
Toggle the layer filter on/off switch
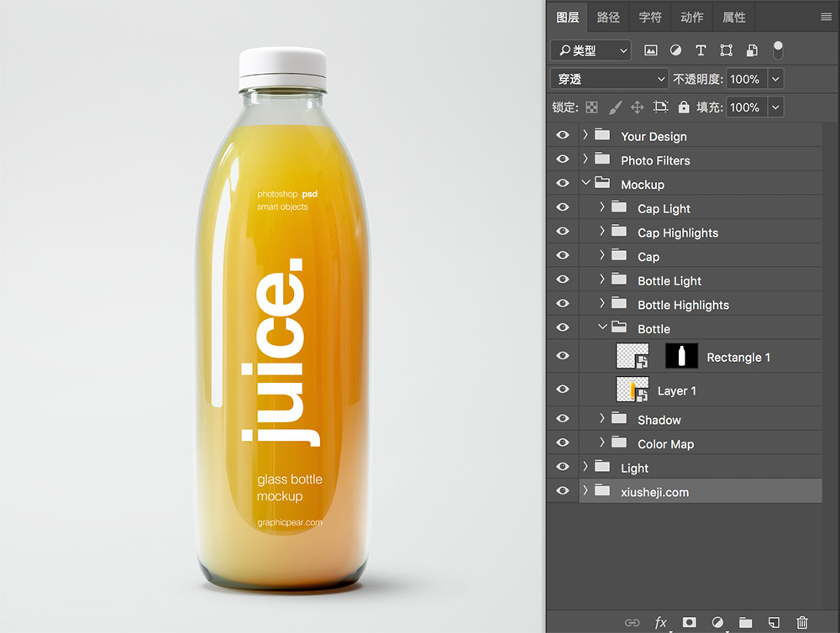coord(778,50)
